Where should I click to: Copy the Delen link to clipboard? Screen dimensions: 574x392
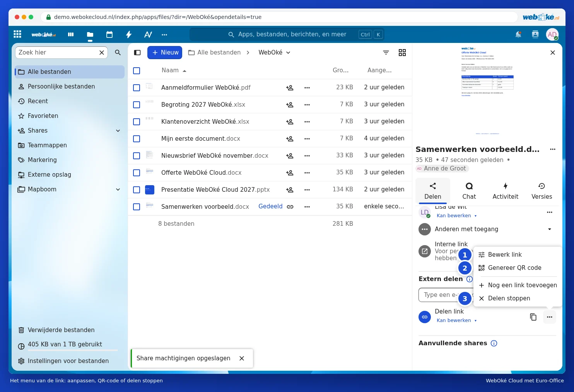pyautogui.click(x=533, y=317)
